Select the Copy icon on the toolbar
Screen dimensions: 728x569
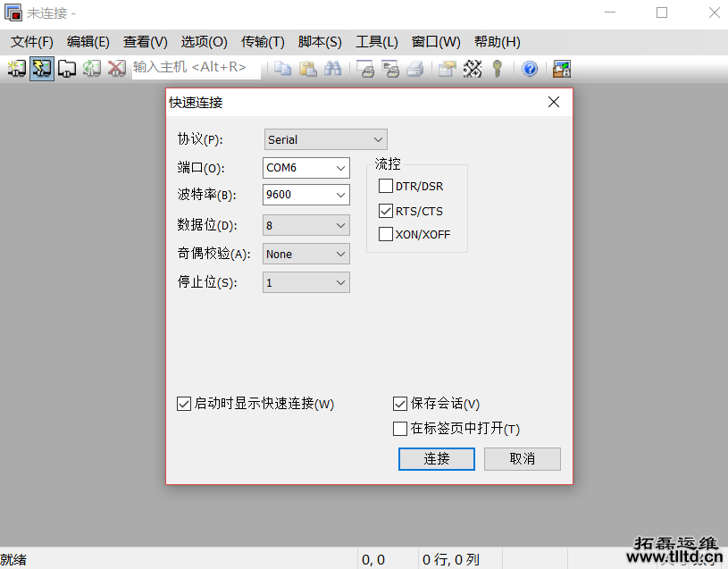tap(282, 69)
